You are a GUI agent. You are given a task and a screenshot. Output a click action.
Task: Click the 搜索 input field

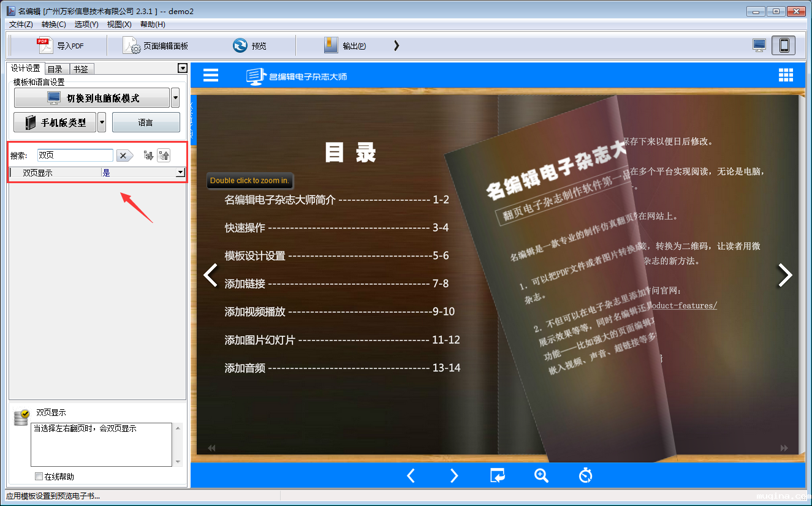coord(75,156)
